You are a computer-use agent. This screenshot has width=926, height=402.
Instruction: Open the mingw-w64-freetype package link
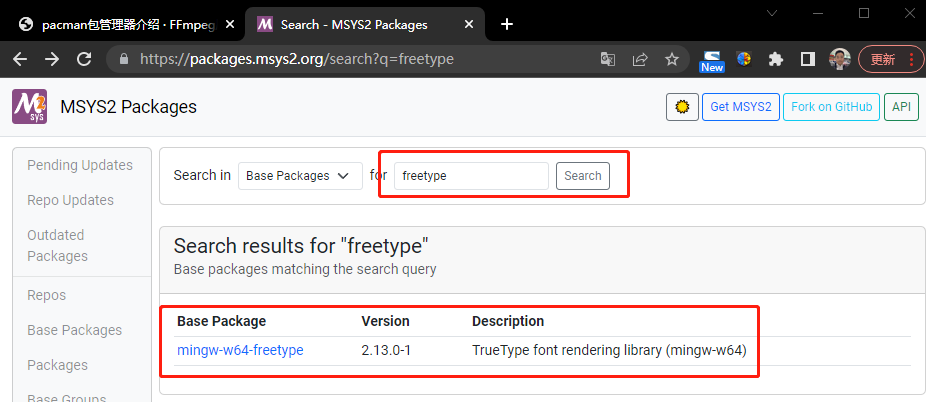coord(240,350)
